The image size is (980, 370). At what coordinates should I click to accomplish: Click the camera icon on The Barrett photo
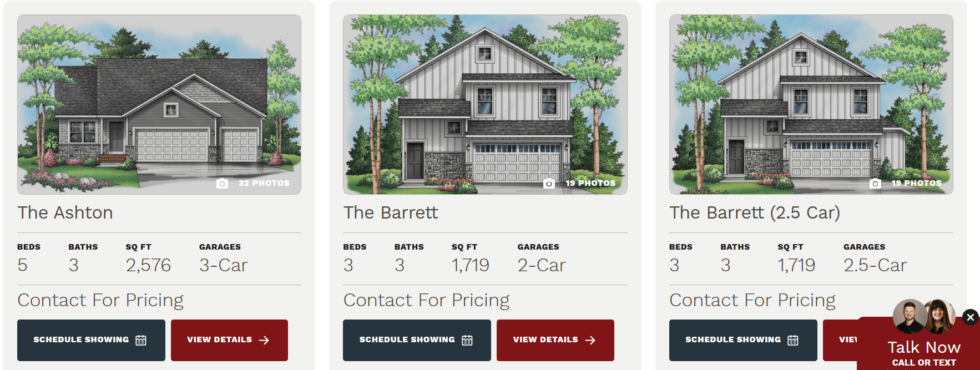(x=549, y=183)
